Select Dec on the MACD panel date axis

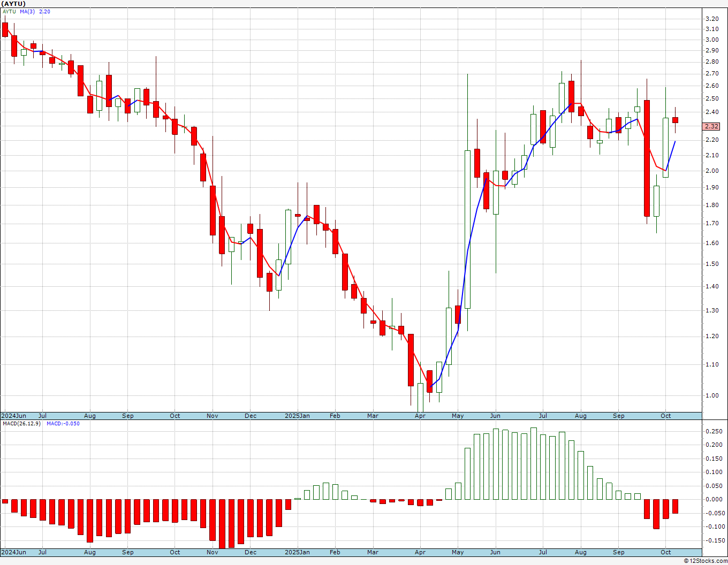251,552
